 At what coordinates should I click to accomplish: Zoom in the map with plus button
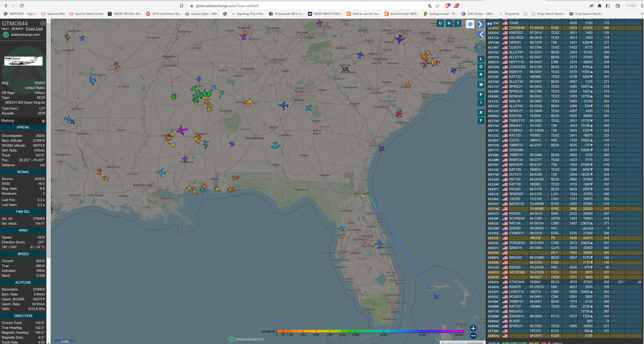coord(473,328)
